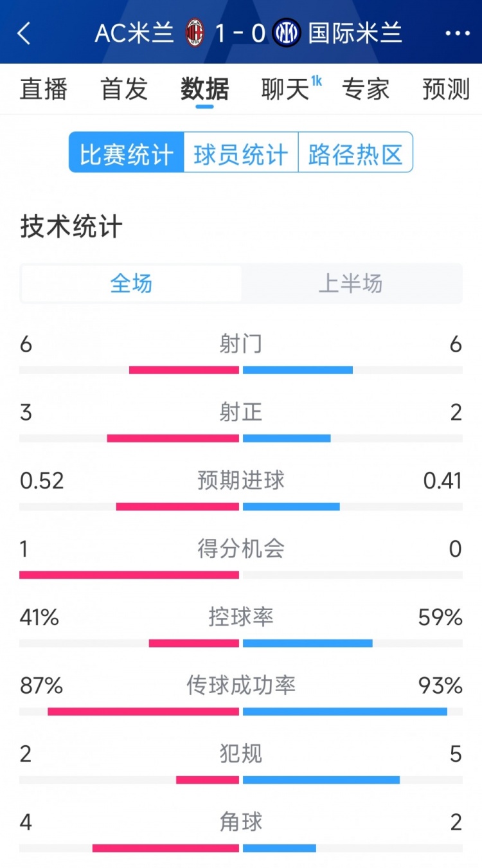Image resolution: width=482 pixels, height=868 pixels.
Task: Tap the back arrow icon
Action: tap(24, 33)
